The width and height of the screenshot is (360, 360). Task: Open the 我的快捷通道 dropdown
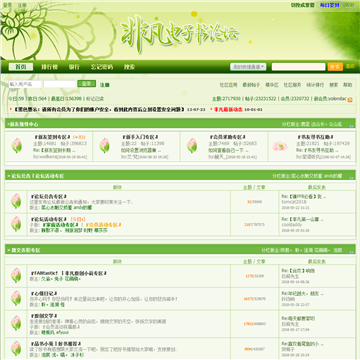(248, 67)
